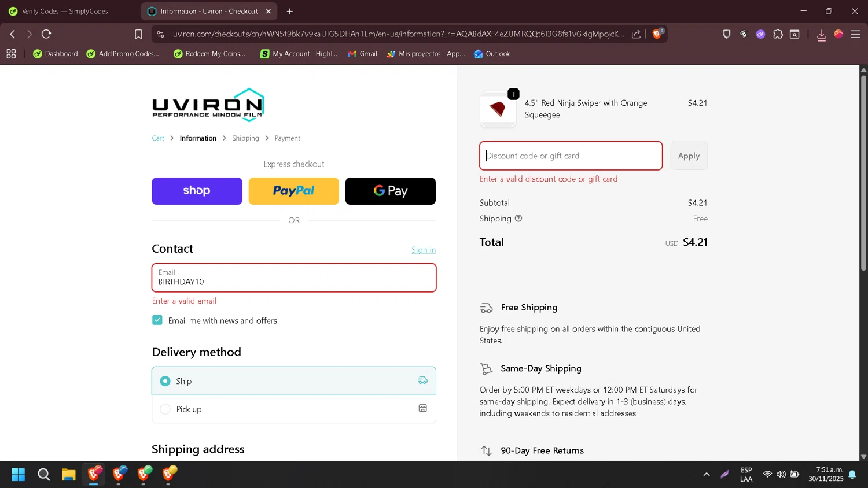868x488 pixels.
Task: Open My Account bookmark
Action: 299,54
